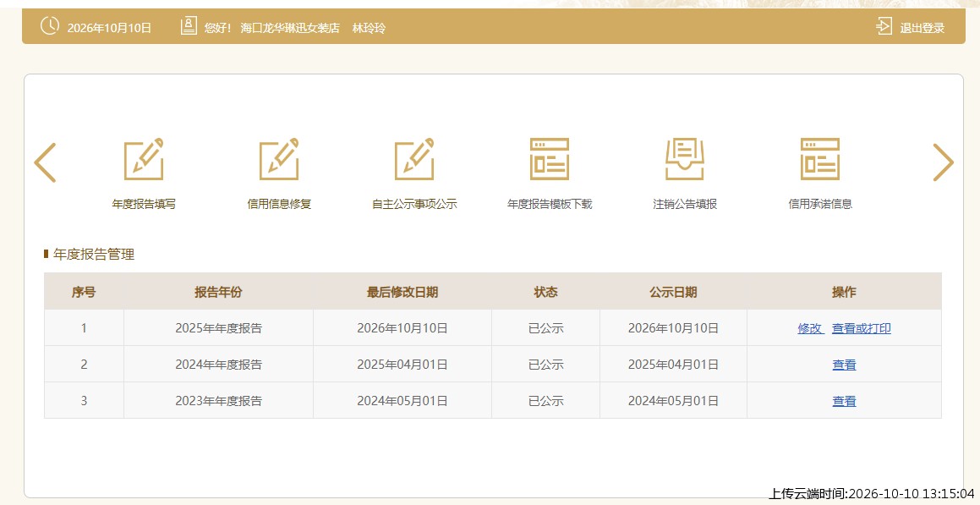Click the store name 海口龙华琳迅女装店

click(x=290, y=28)
